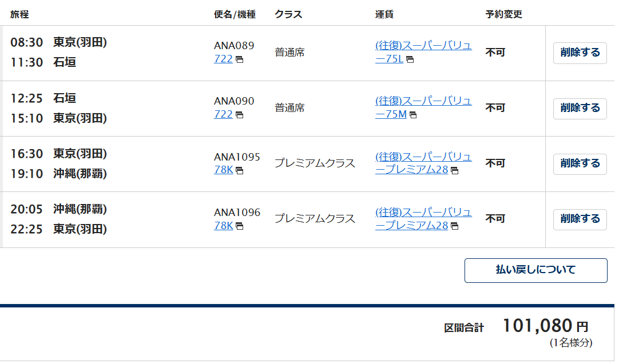The image size is (623, 364).
Task: Open the 払い戻しについて refund information button
Action: click(535, 270)
